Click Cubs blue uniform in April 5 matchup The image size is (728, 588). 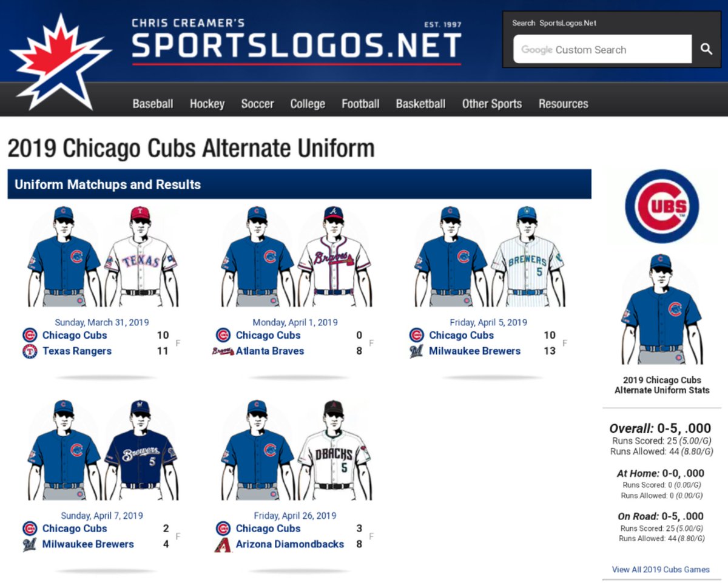(451, 256)
